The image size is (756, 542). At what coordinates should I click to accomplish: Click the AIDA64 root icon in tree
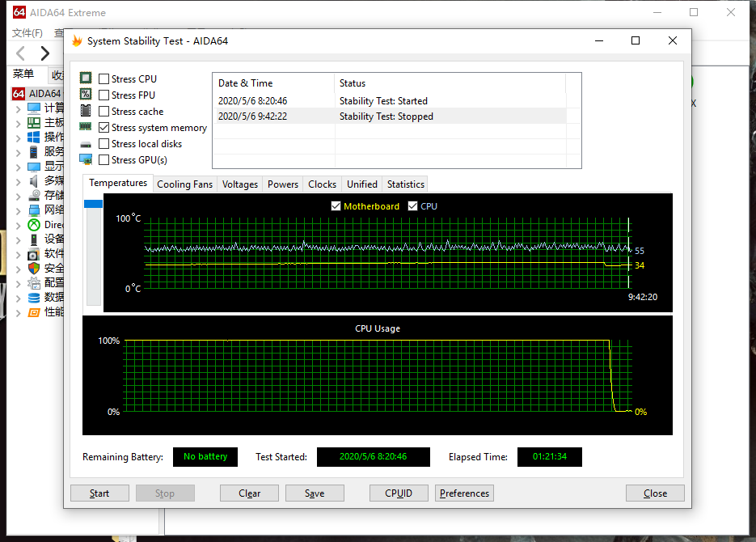click(19, 94)
